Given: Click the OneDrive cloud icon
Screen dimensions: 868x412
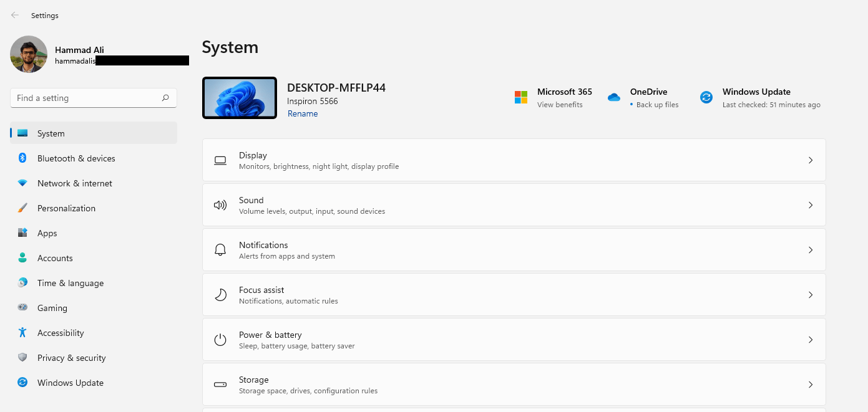Looking at the screenshot, I should click(x=614, y=97).
